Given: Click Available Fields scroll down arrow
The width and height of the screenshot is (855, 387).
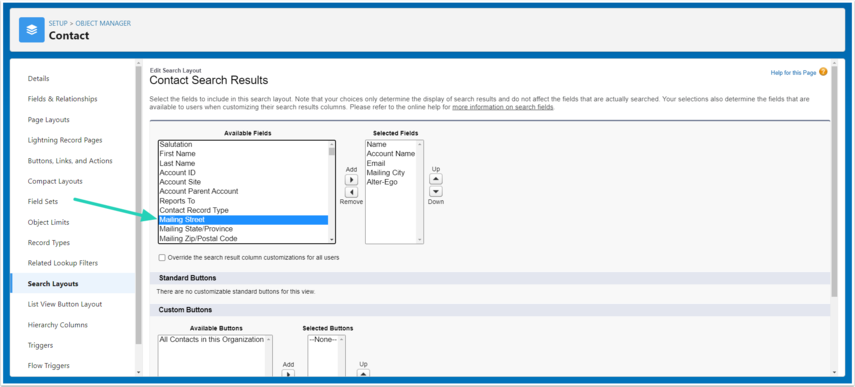Looking at the screenshot, I should click(x=332, y=240).
